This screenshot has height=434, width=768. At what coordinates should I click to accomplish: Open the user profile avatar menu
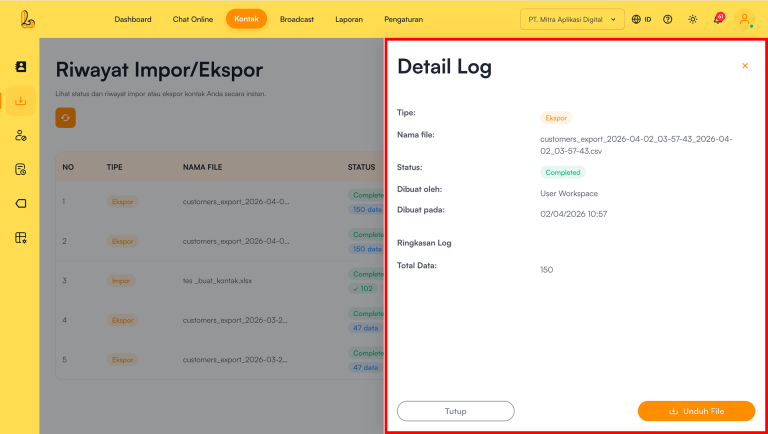click(x=744, y=19)
